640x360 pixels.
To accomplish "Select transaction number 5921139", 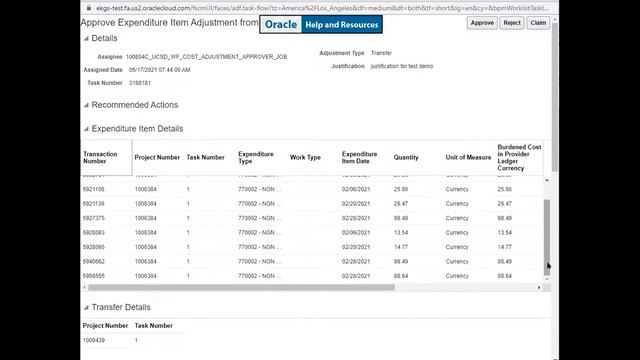I will point(93,204).
